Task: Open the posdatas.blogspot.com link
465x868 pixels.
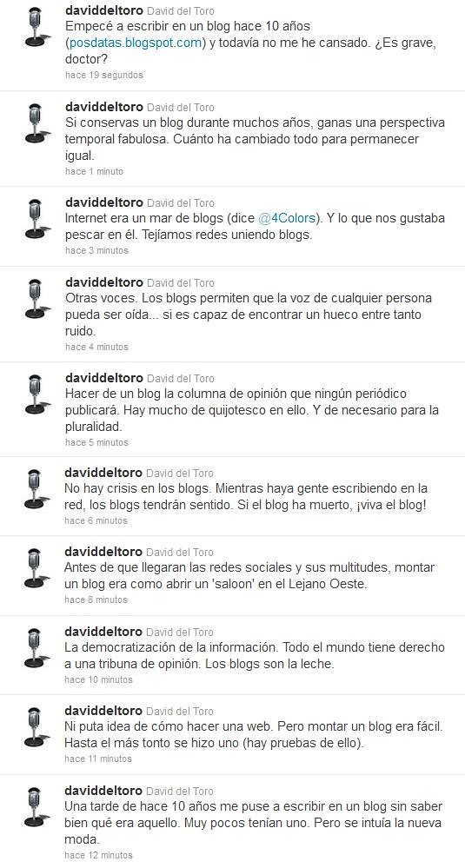Action: [135, 43]
